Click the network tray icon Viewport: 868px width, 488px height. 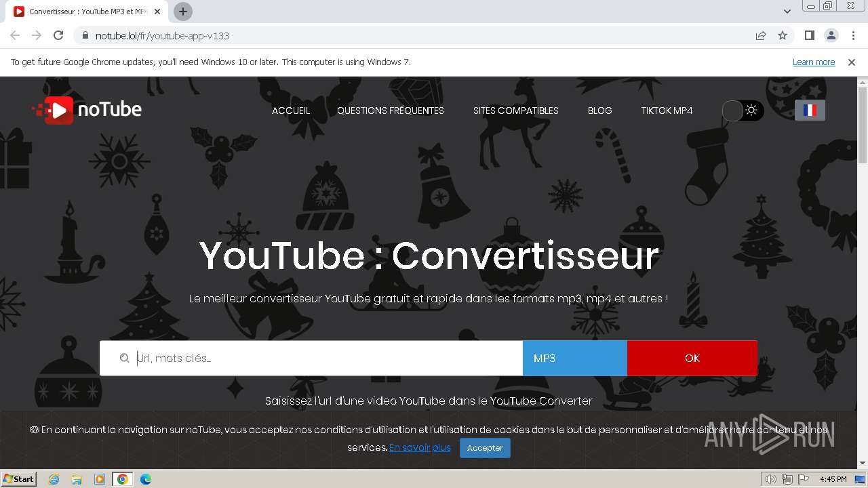(x=787, y=479)
